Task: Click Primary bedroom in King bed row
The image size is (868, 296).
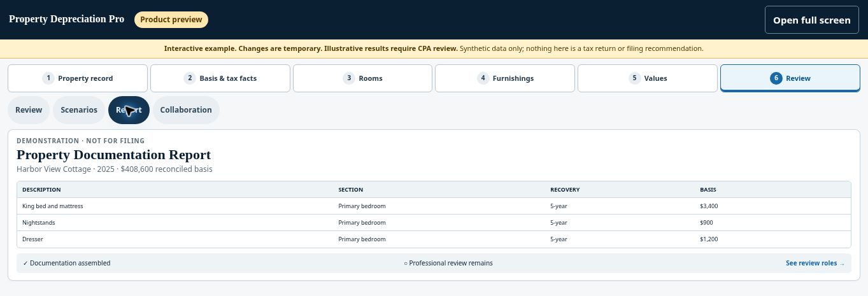Action: click(x=362, y=206)
